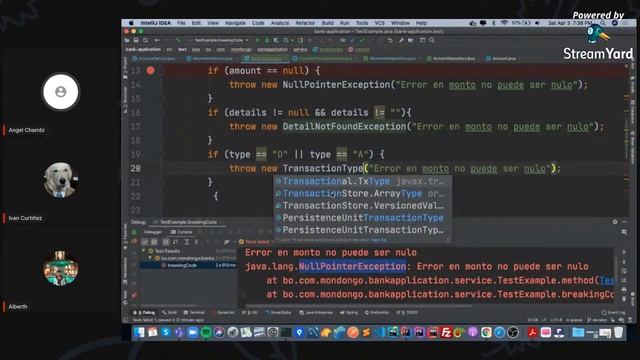Toggle the breakpoint on line 13

point(150,71)
